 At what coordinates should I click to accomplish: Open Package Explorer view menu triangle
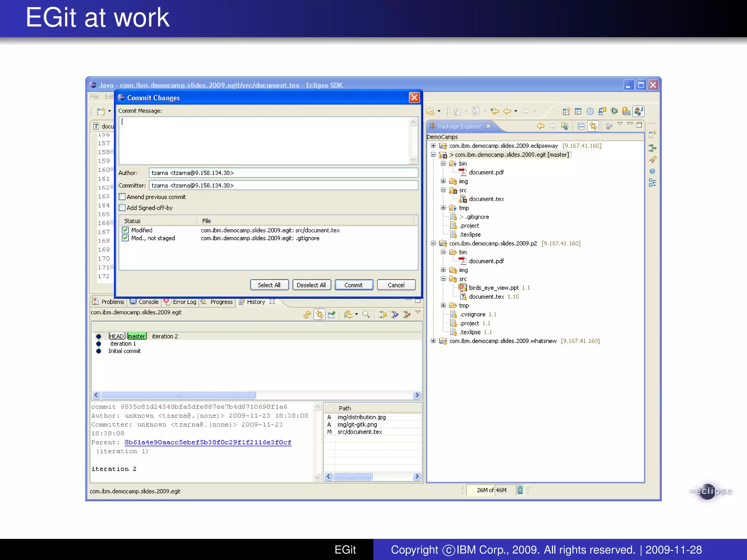[x=620, y=124]
